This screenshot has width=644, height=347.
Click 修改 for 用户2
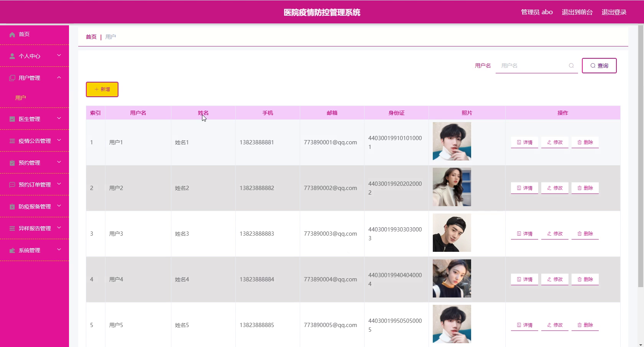(555, 188)
